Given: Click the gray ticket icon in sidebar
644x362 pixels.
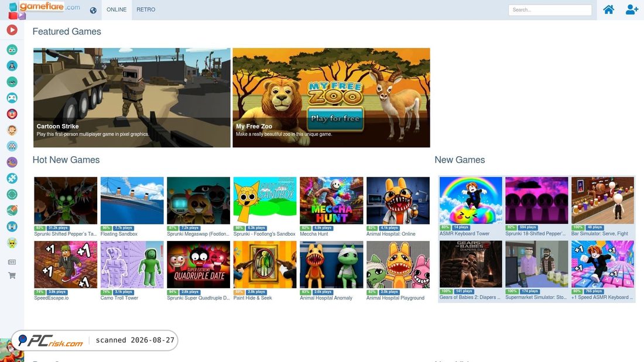Looking at the screenshot, I should click(12, 262).
